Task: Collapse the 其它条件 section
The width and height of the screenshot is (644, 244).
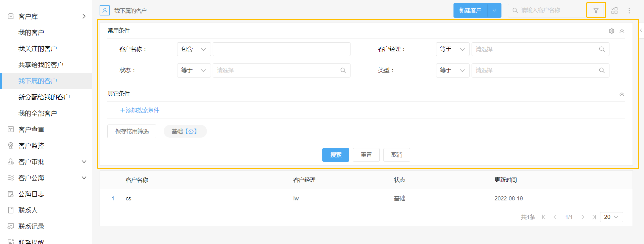Action: 622,94
